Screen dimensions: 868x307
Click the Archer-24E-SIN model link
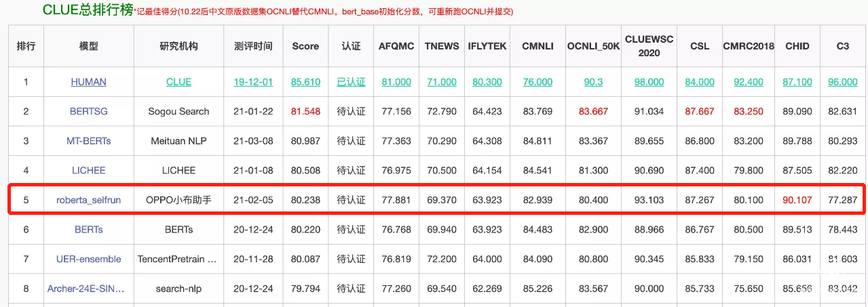point(86,289)
